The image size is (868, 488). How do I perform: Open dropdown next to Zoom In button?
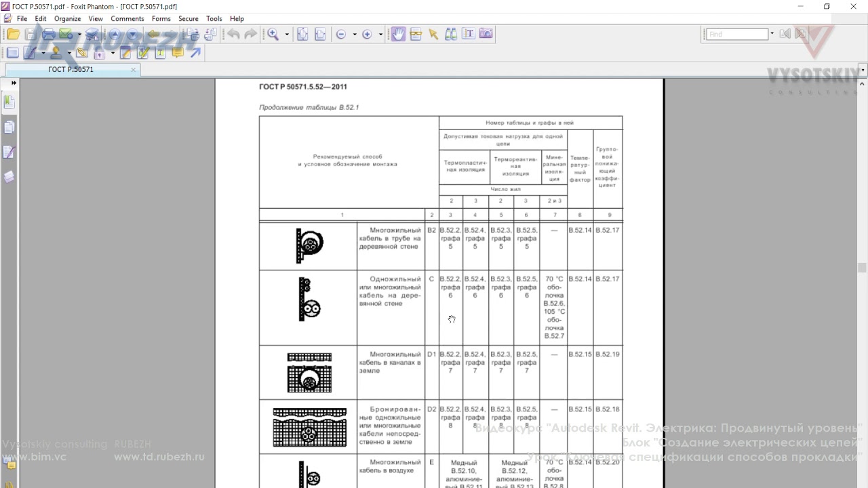click(x=380, y=35)
